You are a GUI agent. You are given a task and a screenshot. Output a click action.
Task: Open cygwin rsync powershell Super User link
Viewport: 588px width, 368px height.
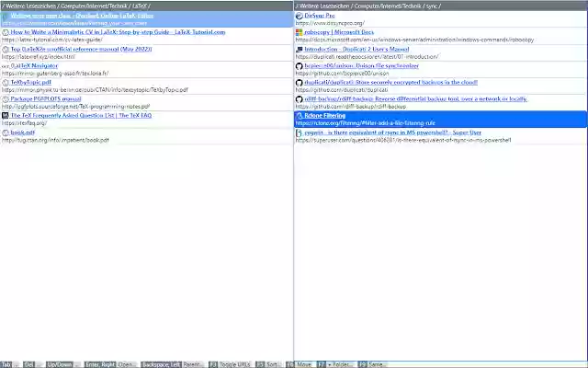(x=392, y=132)
